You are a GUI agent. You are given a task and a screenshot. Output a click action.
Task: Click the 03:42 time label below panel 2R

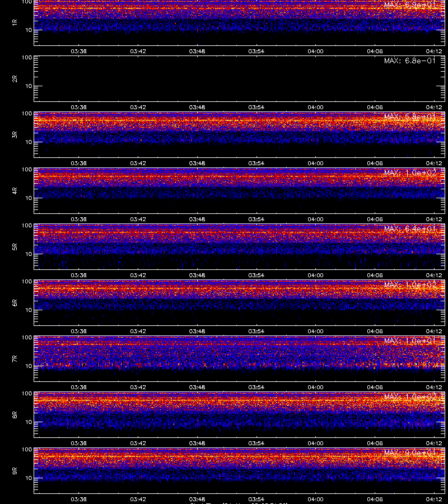138,108
